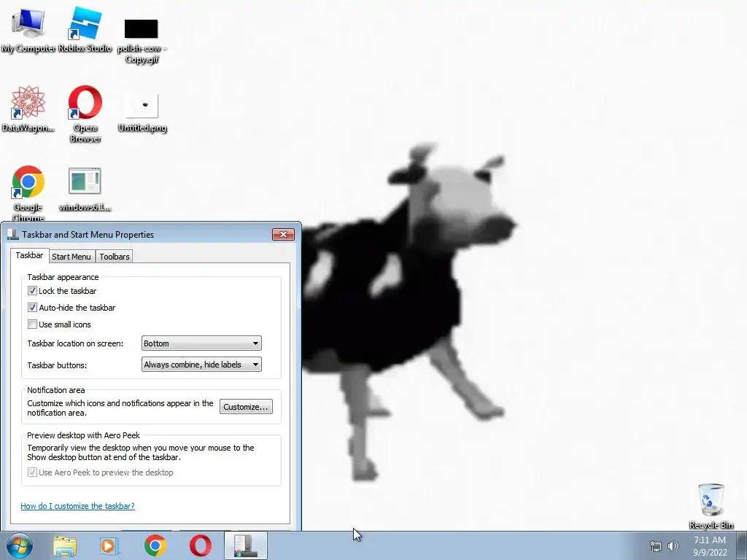
Task: Click the Use Aero Peek checkbox
Action: (32, 472)
